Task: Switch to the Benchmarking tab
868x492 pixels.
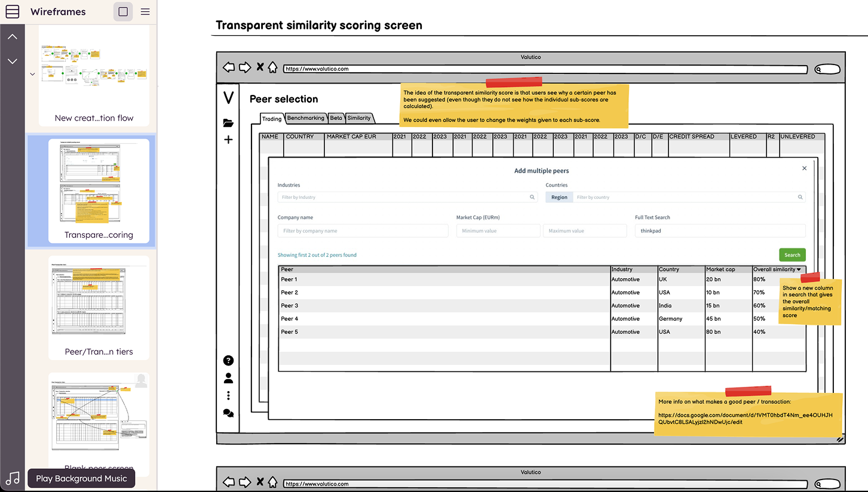Action: pyautogui.click(x=305, y=118)
